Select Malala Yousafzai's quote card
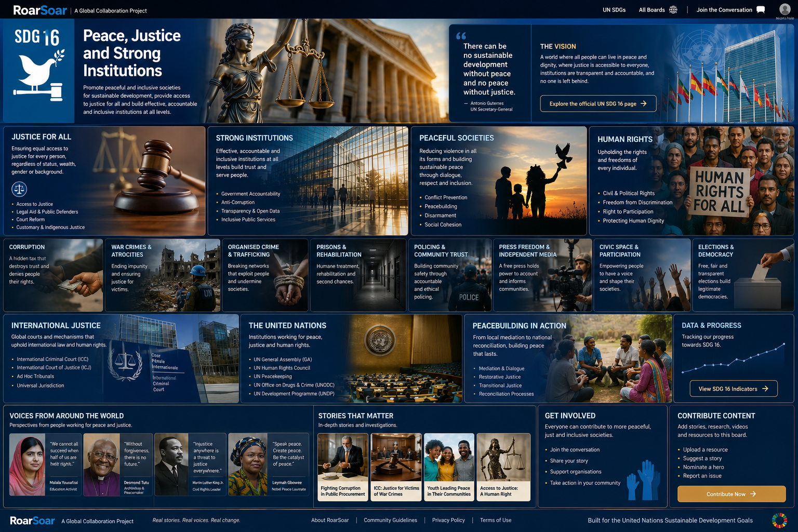The height and width of the screenshot is (532, 798). [45, 464]
